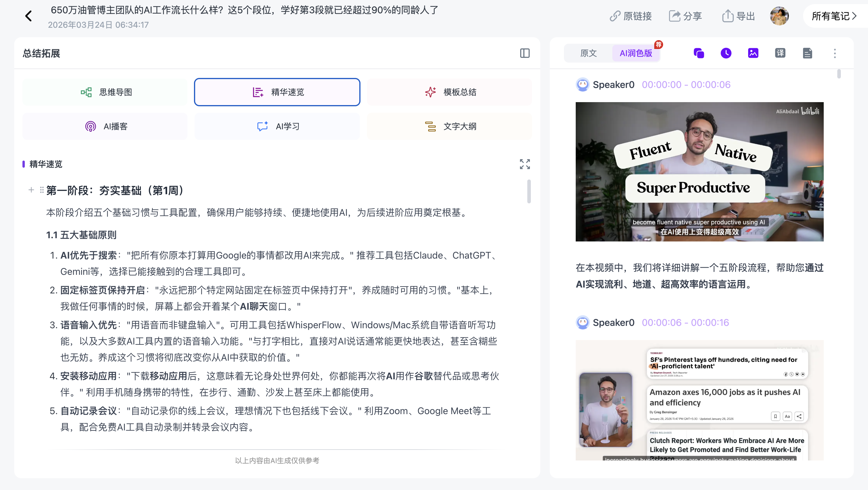Select the 思维导图 mind map option
This screenshot has width=868, height=490.
pyautogui.click(x=105, y=92)
